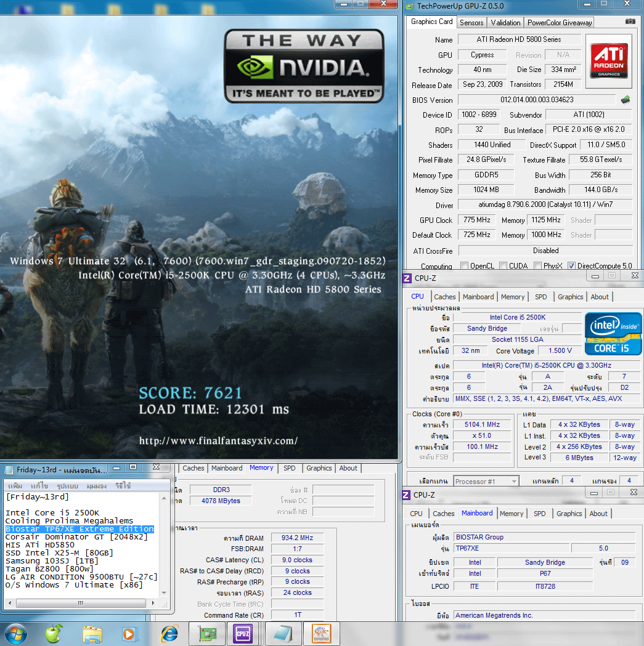
Task: Switch to GPU-Z via its taskbar icon
Action: [208, 634]
